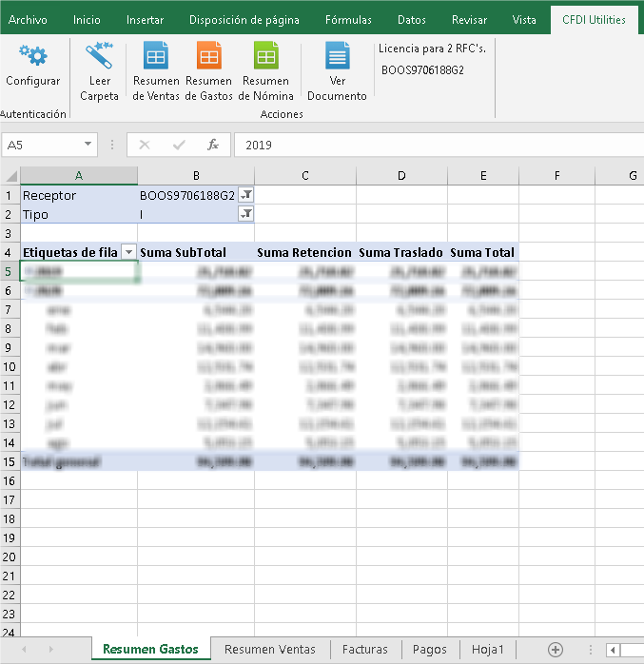Open the Receptor filter dropdown
644x664 pixels.
(245, 195)
